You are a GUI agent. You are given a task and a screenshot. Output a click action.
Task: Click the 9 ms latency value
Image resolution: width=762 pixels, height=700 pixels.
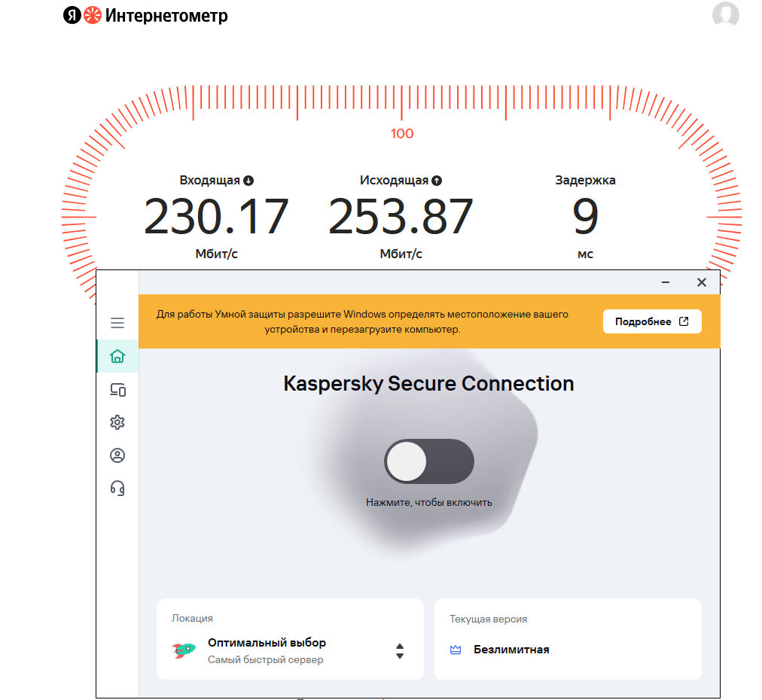(585, 216)
